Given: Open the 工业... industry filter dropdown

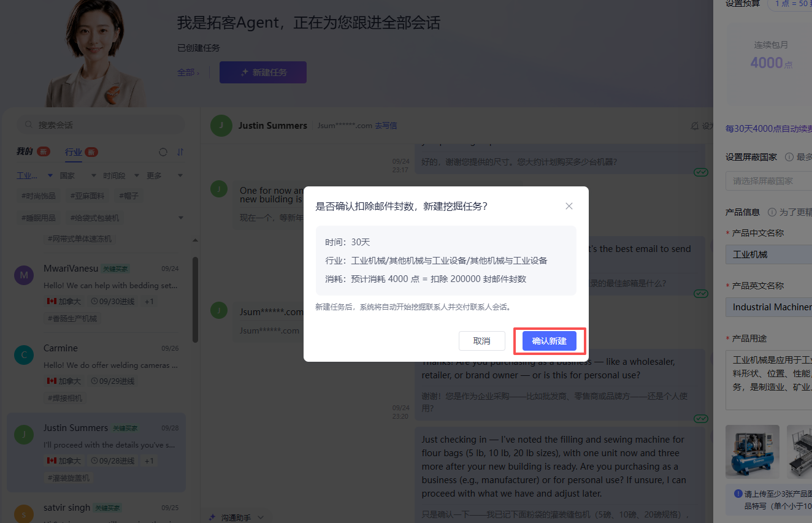Looking at the screenshot, I should [35, 175].
